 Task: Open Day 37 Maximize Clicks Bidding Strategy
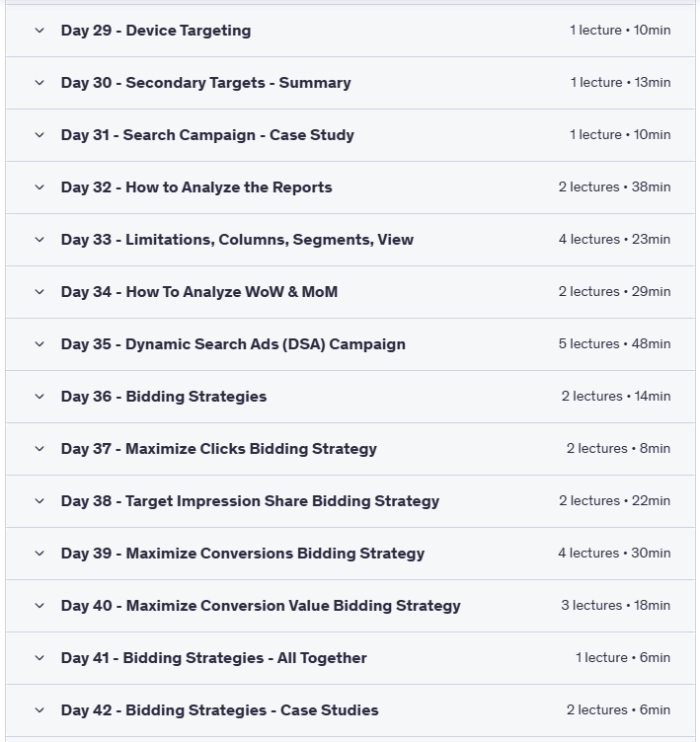click(x=218, y=449)
